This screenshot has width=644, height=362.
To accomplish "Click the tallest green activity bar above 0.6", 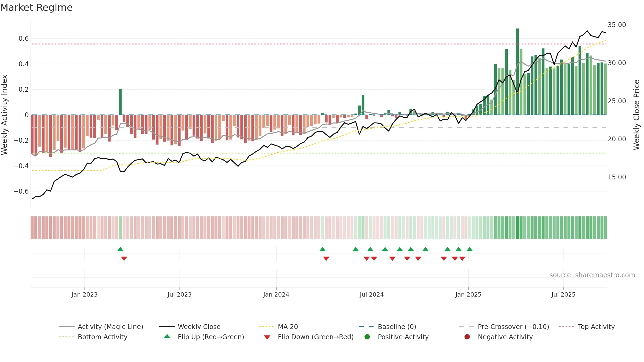I will [517, 72].
